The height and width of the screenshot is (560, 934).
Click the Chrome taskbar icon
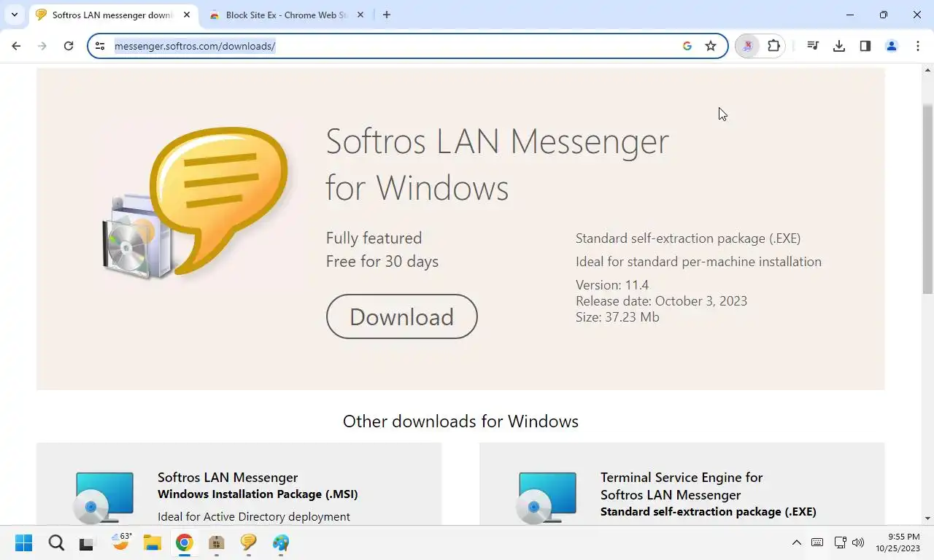184,542
